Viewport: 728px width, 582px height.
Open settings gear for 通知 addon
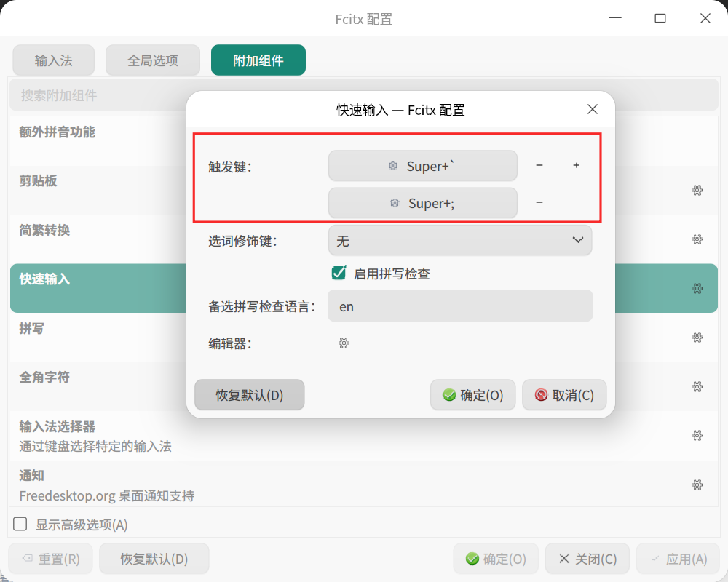(x=697, y=485)
